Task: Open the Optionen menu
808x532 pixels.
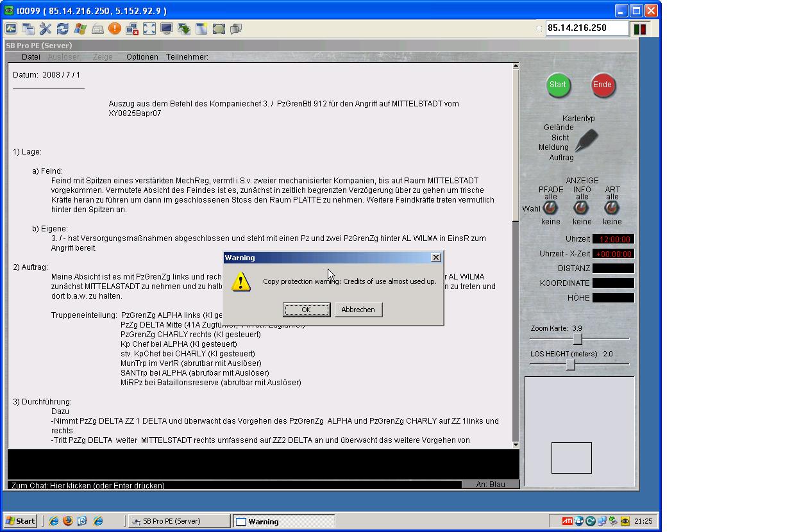Action: point(142,57)
